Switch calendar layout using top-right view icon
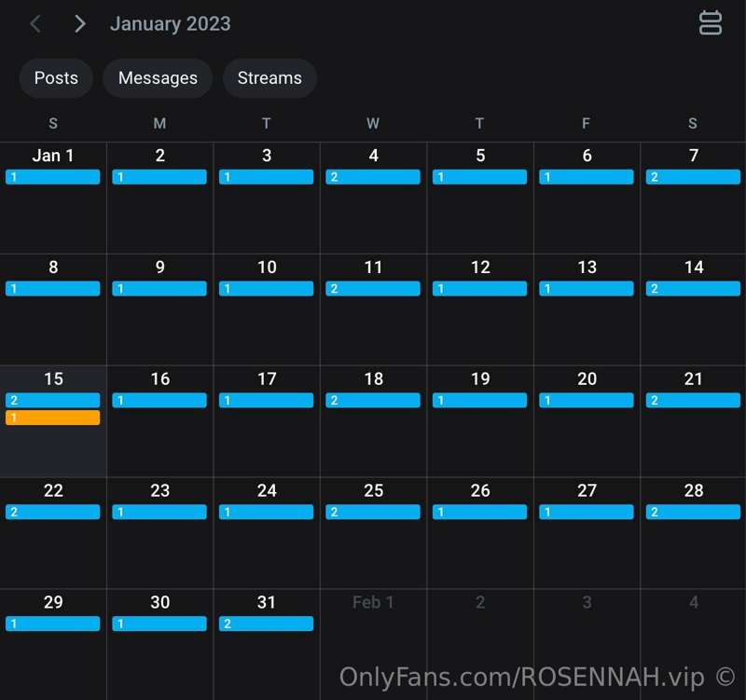Screen dimensions: 746x700 [711, 23]
